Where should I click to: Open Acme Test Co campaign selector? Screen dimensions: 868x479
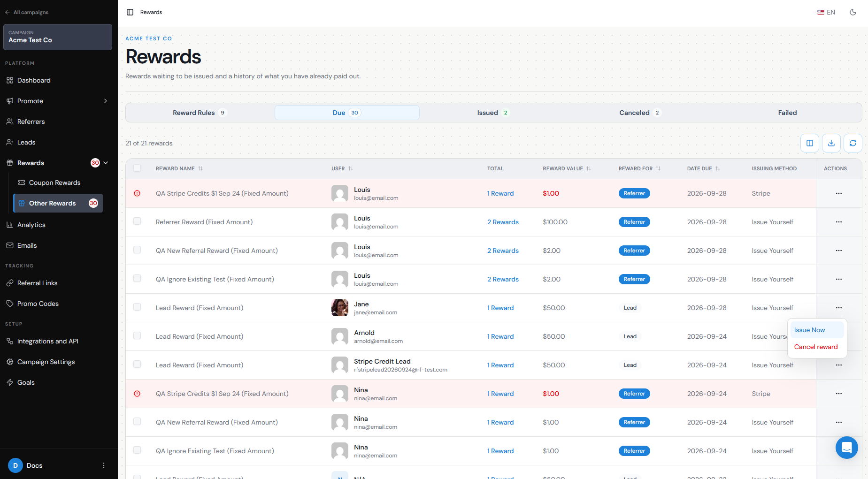58,37
